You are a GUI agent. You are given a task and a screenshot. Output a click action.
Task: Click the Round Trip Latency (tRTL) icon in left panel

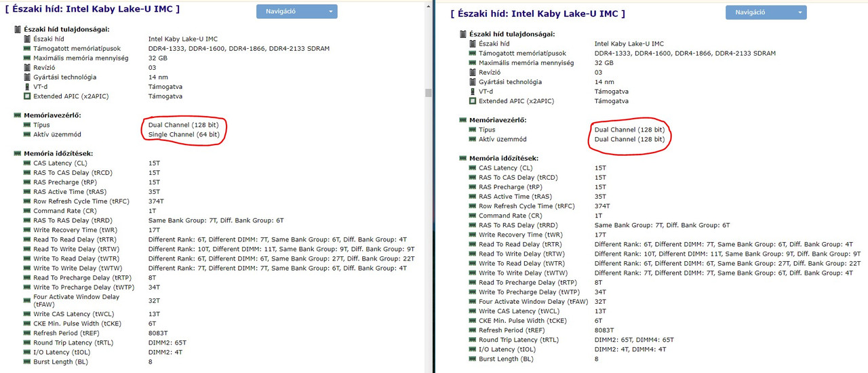(x=27, y=342)
